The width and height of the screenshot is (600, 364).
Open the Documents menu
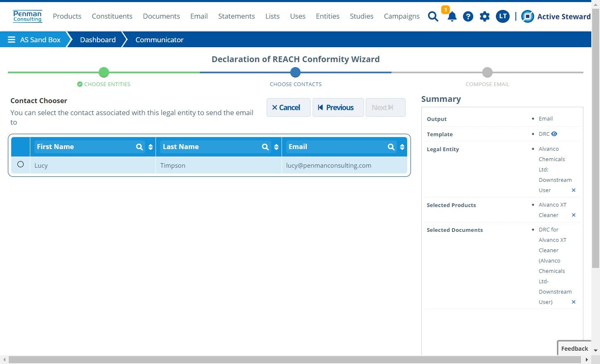pos(161,16)
